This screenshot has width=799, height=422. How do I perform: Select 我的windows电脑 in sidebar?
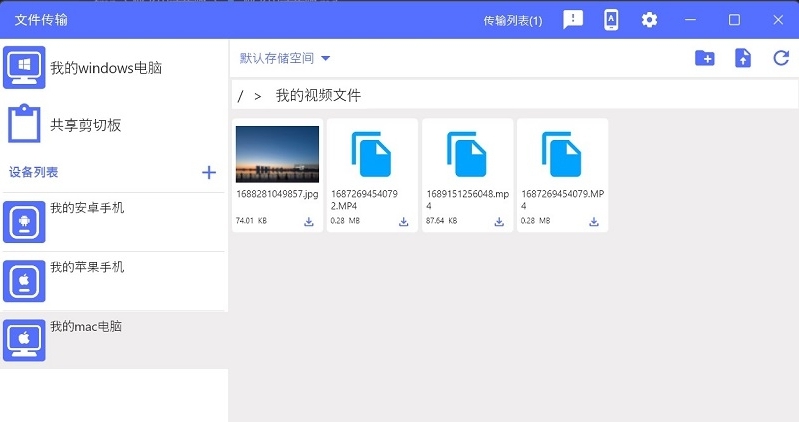(105, 68)
